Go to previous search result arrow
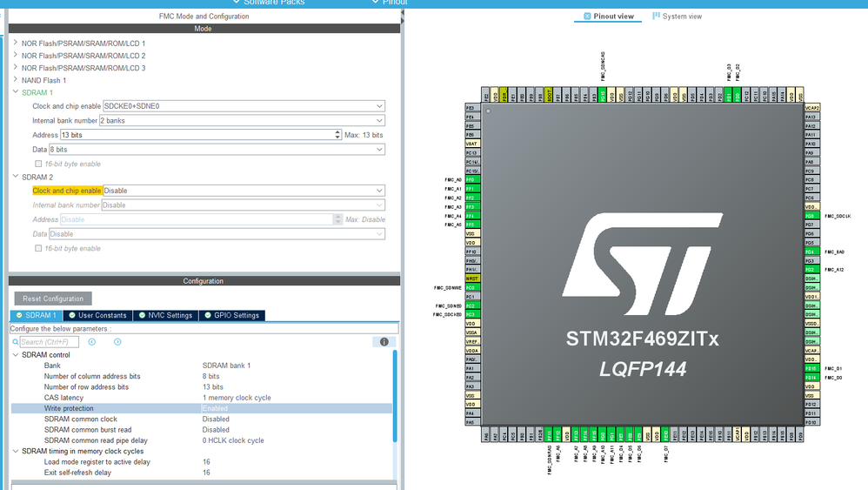The height and width of the screenshot is (490, 868). 92,342
